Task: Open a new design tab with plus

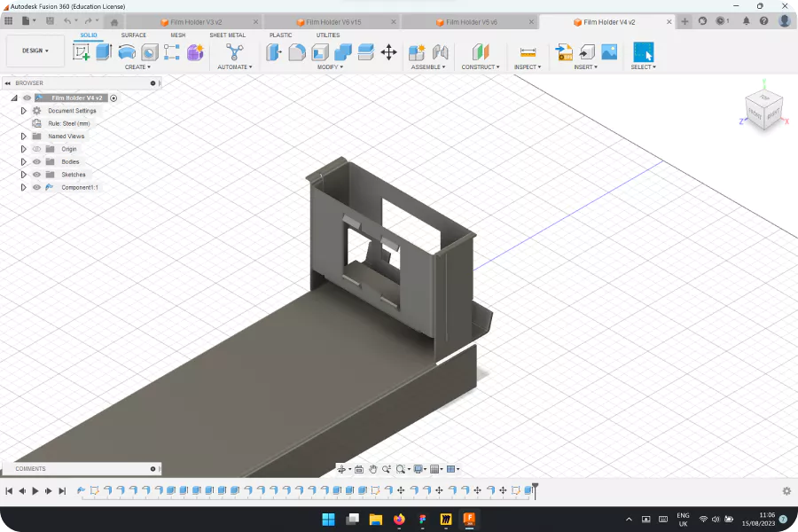Action: [685, 21]
